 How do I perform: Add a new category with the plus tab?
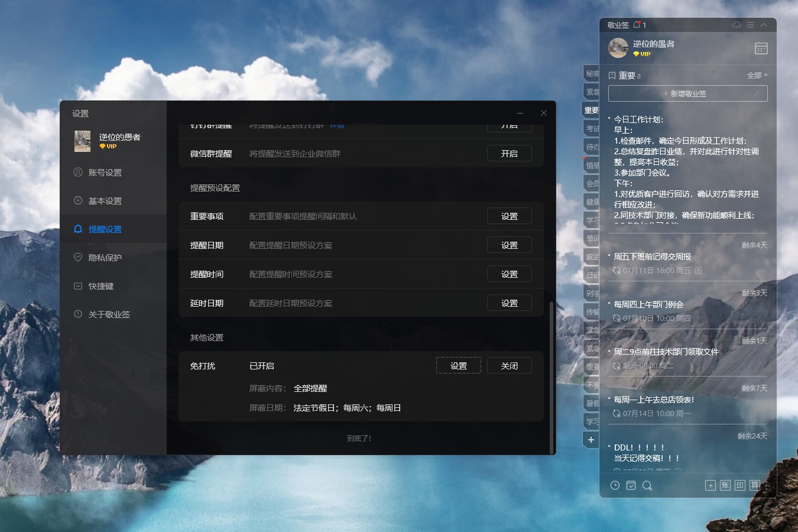(x=591, y=440)
